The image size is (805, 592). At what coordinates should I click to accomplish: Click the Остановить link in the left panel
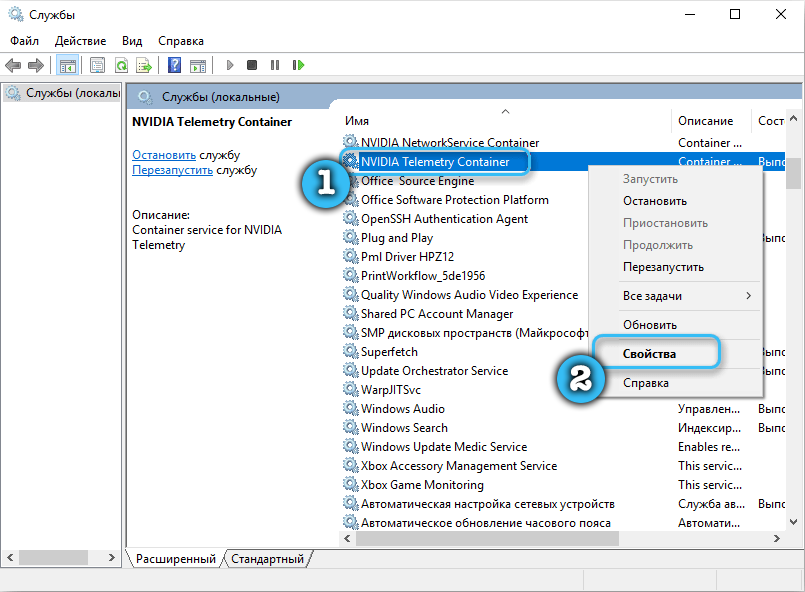tap(164, 155)
